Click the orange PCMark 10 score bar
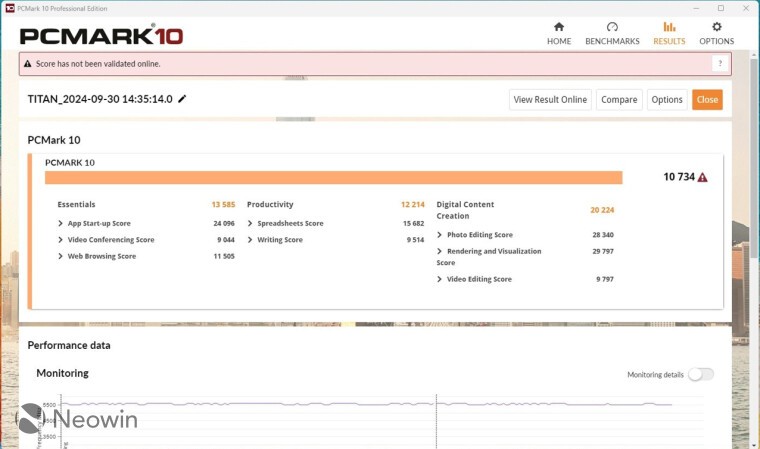Image resolution: width=760 pixels, height=449 pixels. click(333, 177)
